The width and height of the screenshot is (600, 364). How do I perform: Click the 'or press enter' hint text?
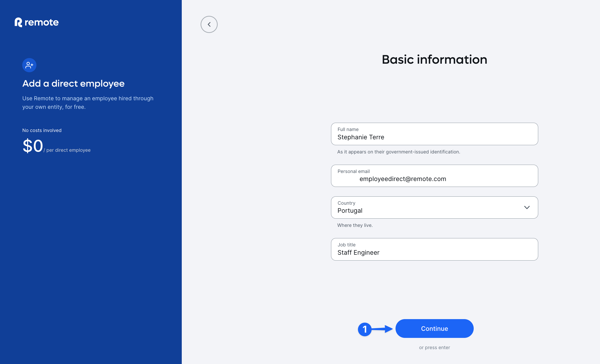coord(434,347)
